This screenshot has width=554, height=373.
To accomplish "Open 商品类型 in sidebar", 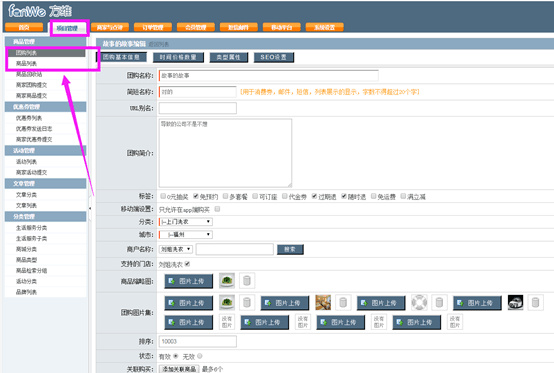I will pyautogui.click(x=26, y=260).
